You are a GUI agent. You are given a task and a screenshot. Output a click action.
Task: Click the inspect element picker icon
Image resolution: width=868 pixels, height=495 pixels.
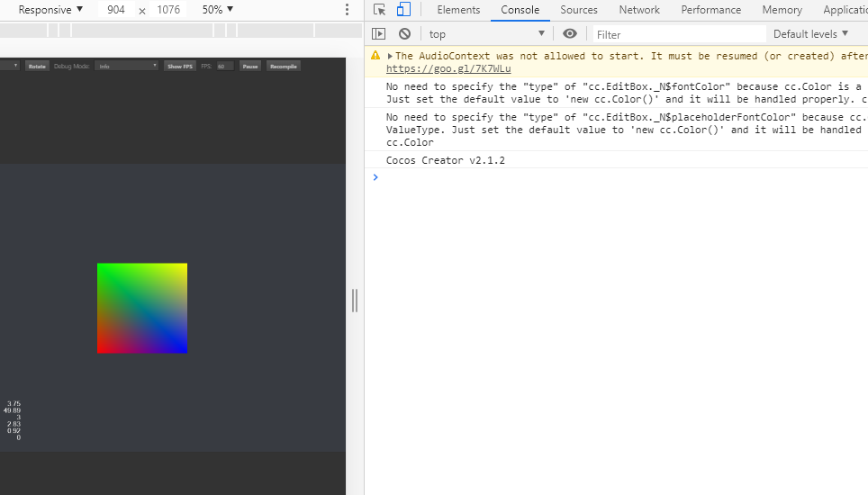click(x=379, y=10)
